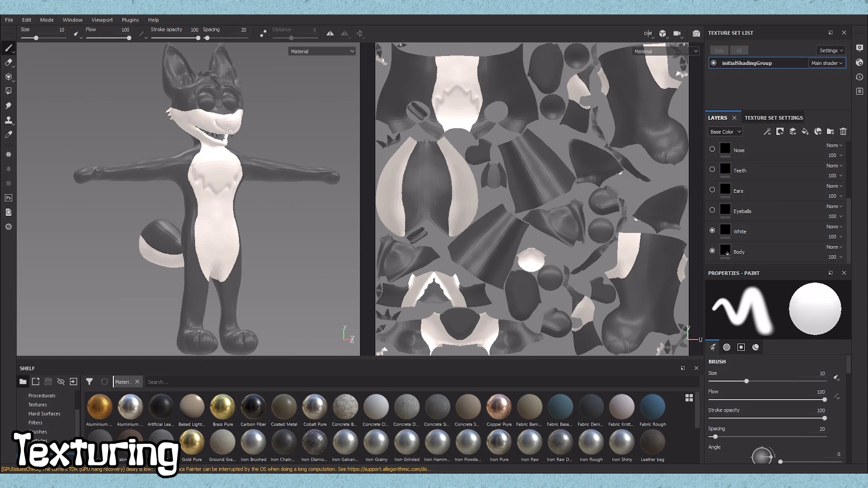Select the Polygon Fill tool
The height and width of the screenshot is (488, 868).
pyautogui.click(x=8, y=91)
